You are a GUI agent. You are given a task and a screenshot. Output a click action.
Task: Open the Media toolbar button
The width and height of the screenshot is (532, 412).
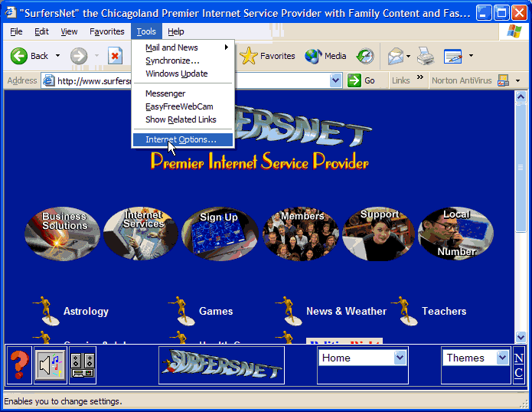pyautogui.click(x=325, y=56)
